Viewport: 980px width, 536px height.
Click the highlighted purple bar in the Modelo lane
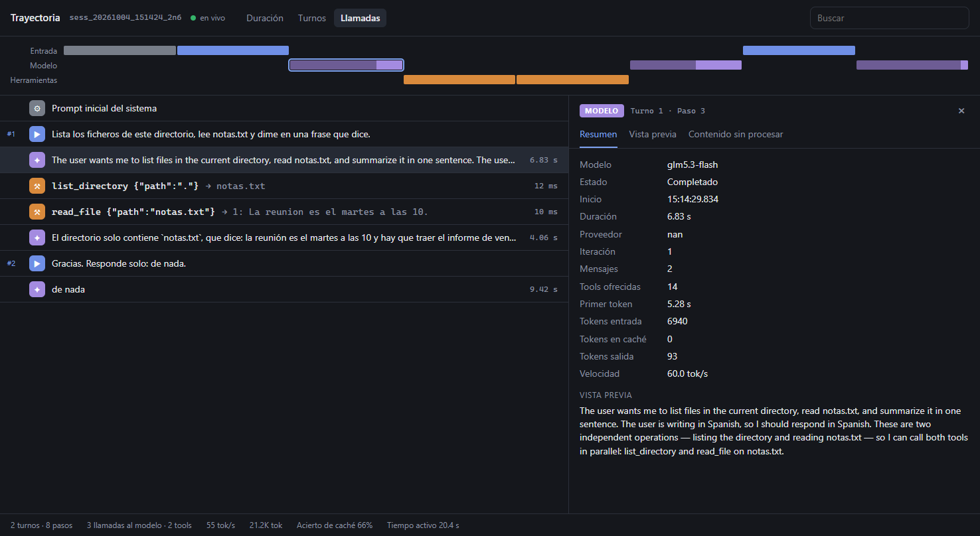pos(346,65)
